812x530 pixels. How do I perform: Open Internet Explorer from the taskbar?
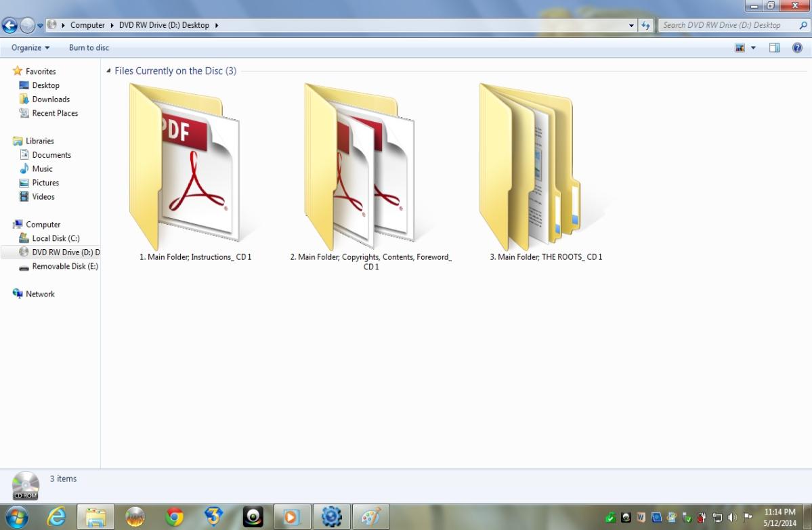(x=56, y=517)
